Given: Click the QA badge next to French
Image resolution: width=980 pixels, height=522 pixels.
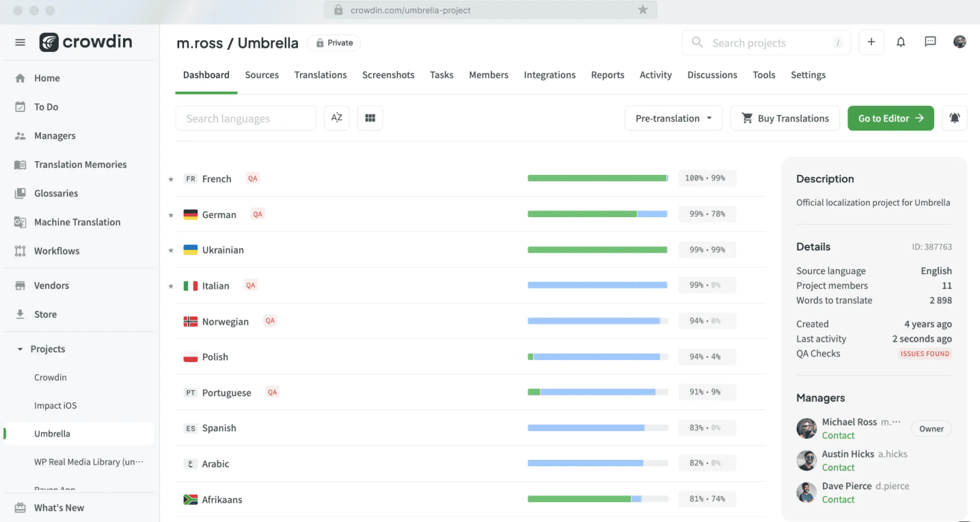Looking at the screenshot, I should 253,178.
